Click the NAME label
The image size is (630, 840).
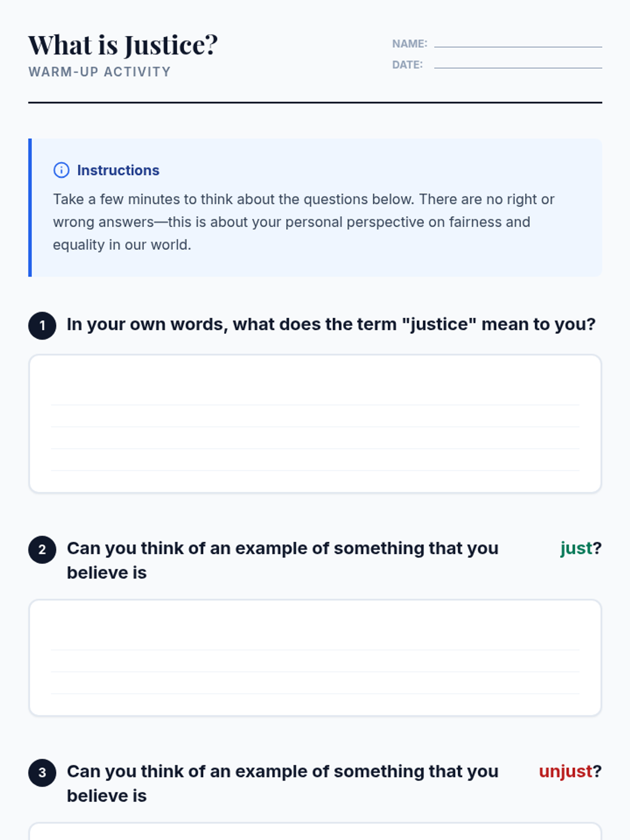(x=409, y=44)
